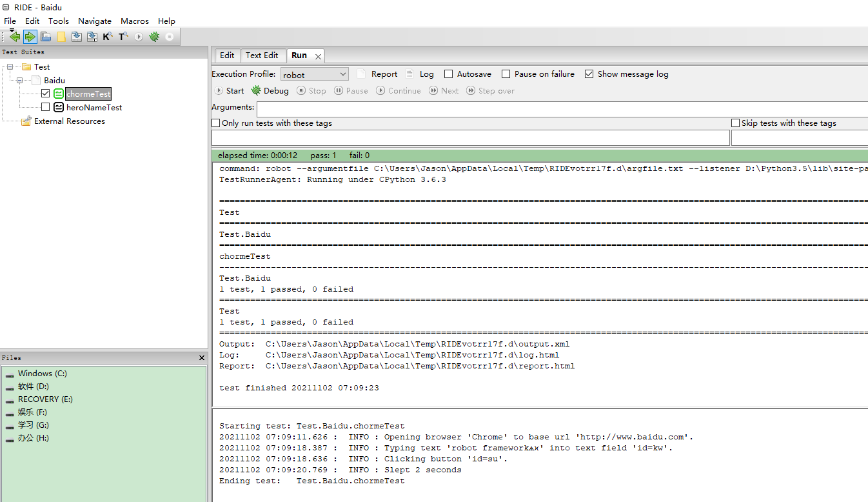Collapse the Baidu tree node
This screenshot has height=502, width=868.
pos(19,80)
